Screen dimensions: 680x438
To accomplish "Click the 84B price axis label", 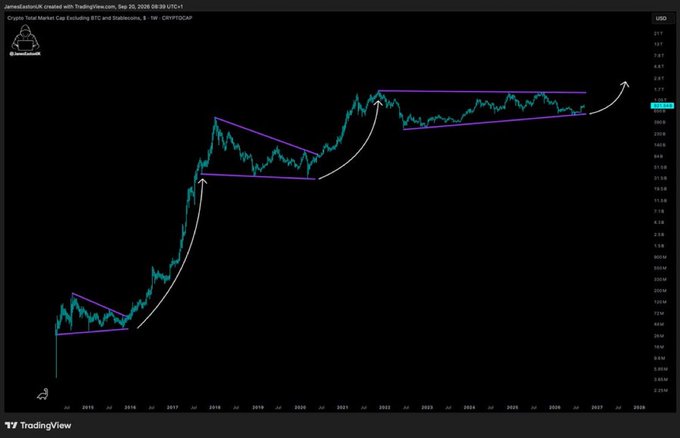I will pos(659,156).
